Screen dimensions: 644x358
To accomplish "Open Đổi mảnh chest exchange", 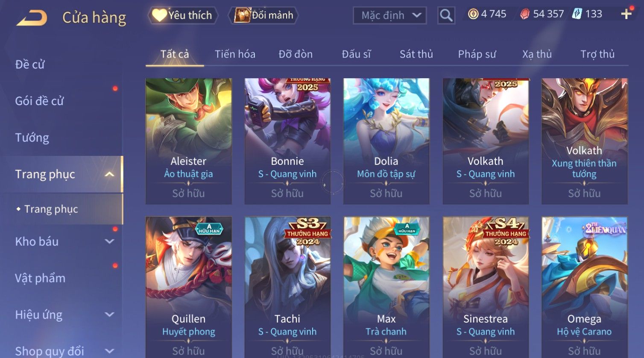I will pyautogui.click(x=263, y=15).
